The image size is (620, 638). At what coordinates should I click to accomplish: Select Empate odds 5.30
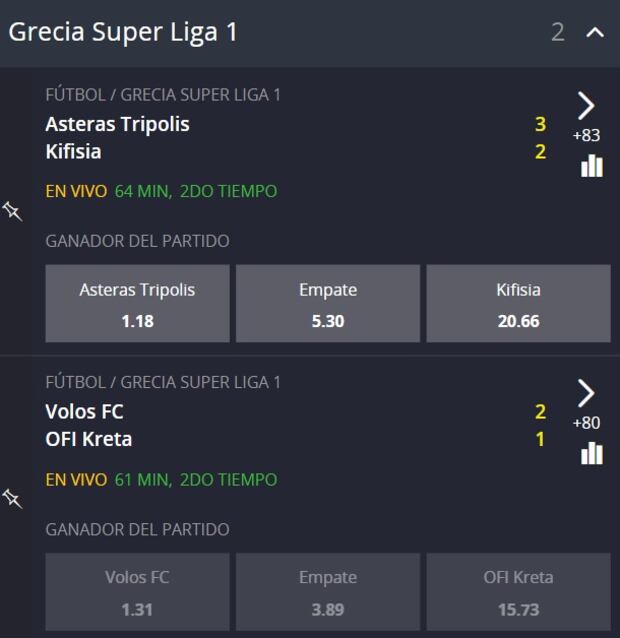click(328, 304)
